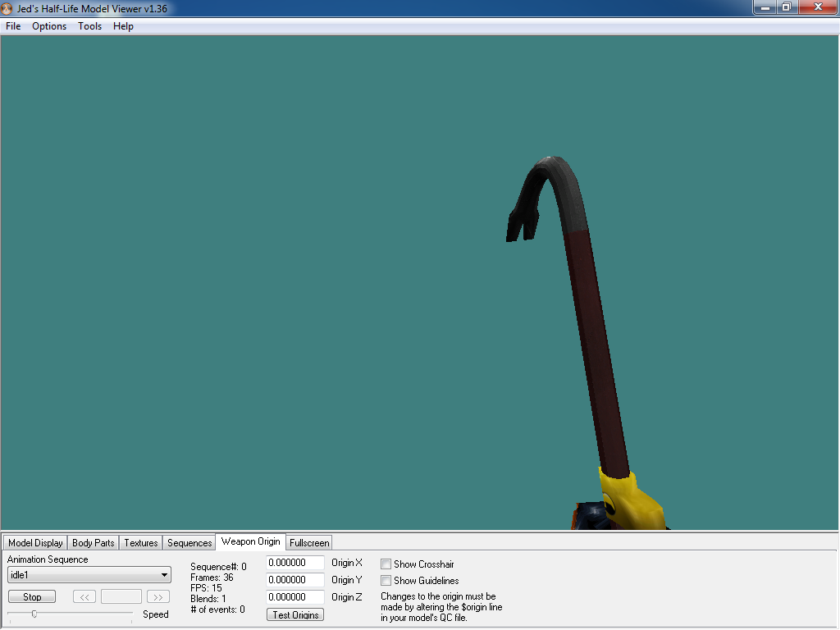This screenshot has width=840, height=630.
Task: Click the '# of events: 0' text
Action: 217,609
